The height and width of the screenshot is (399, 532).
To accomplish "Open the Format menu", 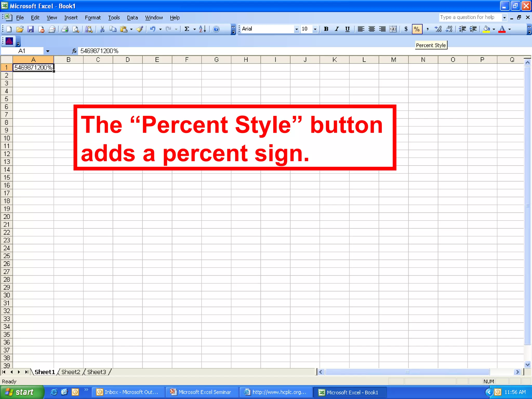I will click(x=93, y=18).
